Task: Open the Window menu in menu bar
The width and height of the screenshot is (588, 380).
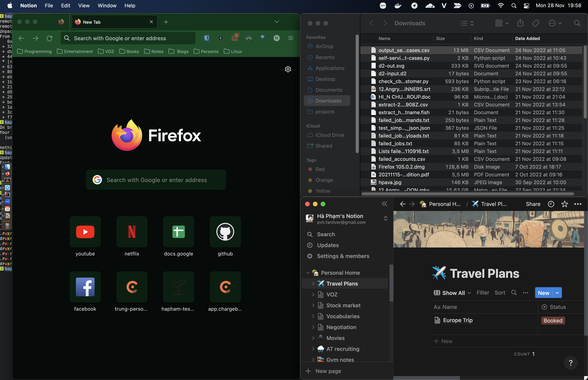Action: [107, 5]
